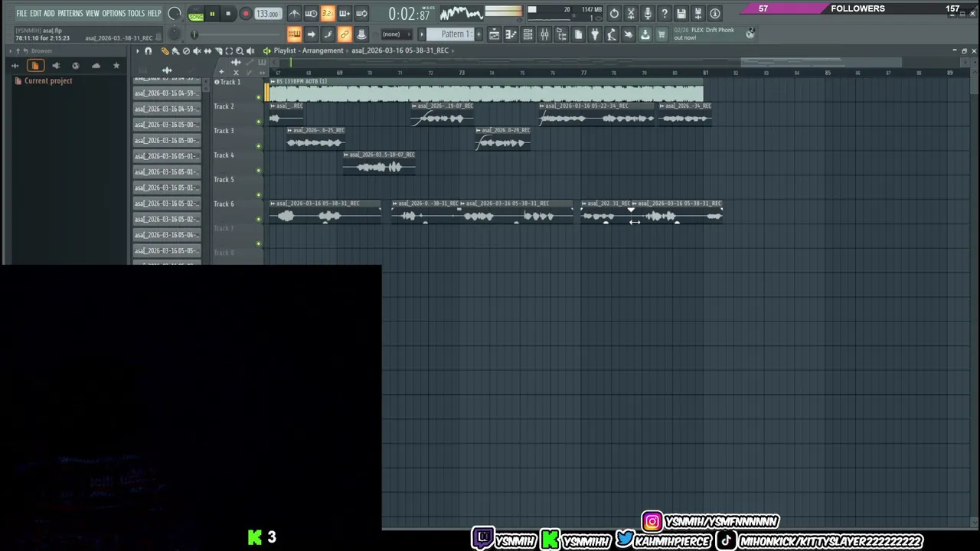Mute Track 1 with its green LED
Image resolution: width=980 pixels, height=551 pixels.
tap(259, 96)
